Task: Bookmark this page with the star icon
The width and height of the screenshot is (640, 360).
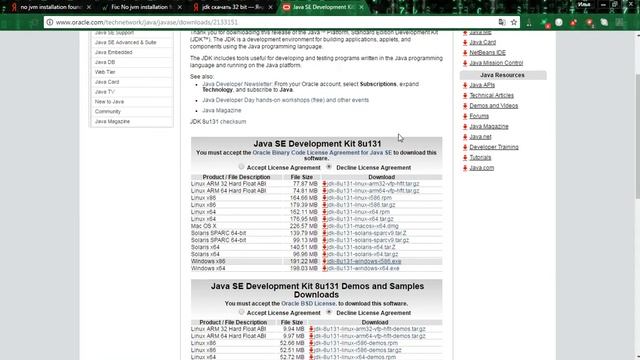Action: tap(513, 22)
